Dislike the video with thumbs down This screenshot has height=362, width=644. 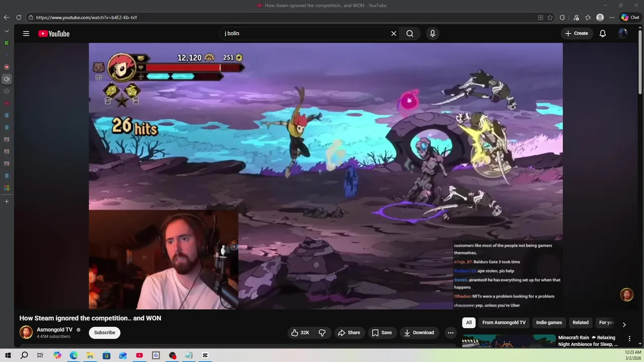coord(323,332)
